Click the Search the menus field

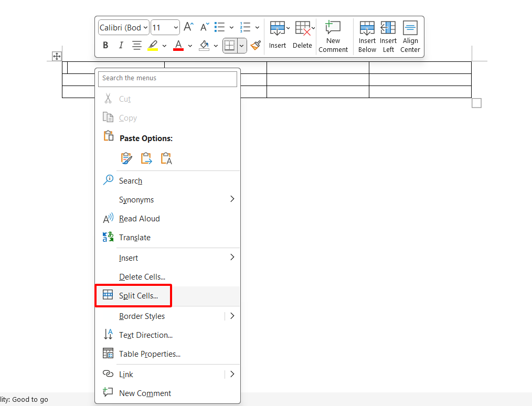(x=167, y=78)
